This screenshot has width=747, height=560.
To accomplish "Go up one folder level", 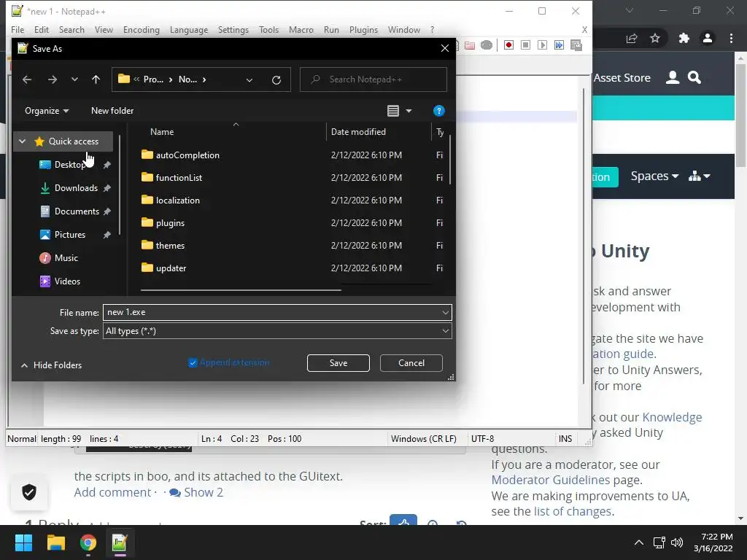I will 96,79.
